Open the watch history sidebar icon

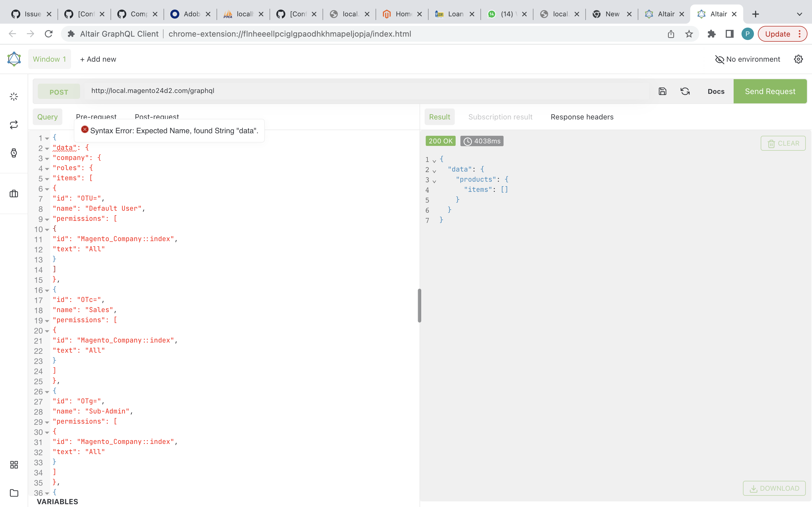click(14, 153)
